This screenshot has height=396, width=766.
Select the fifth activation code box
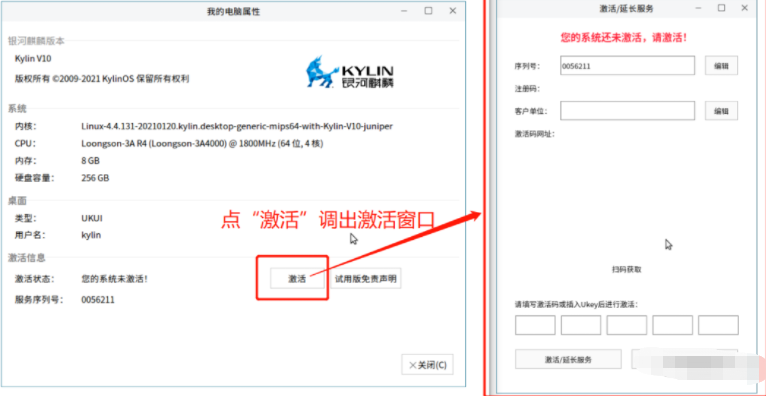718,325
